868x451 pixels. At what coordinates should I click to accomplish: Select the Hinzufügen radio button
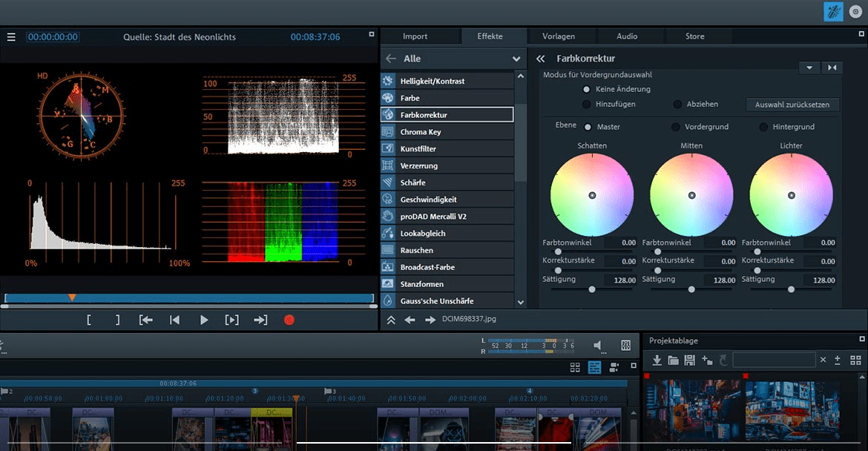coord(587,105)
